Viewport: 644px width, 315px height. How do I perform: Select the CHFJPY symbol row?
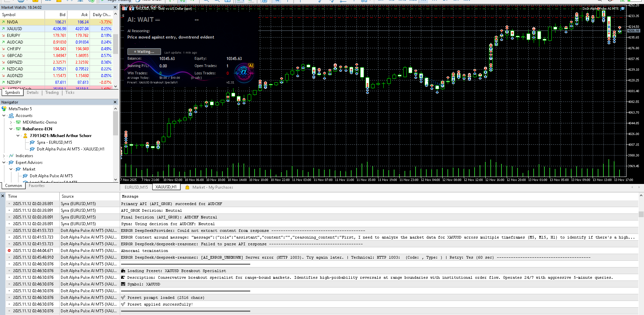pos(56,49)
